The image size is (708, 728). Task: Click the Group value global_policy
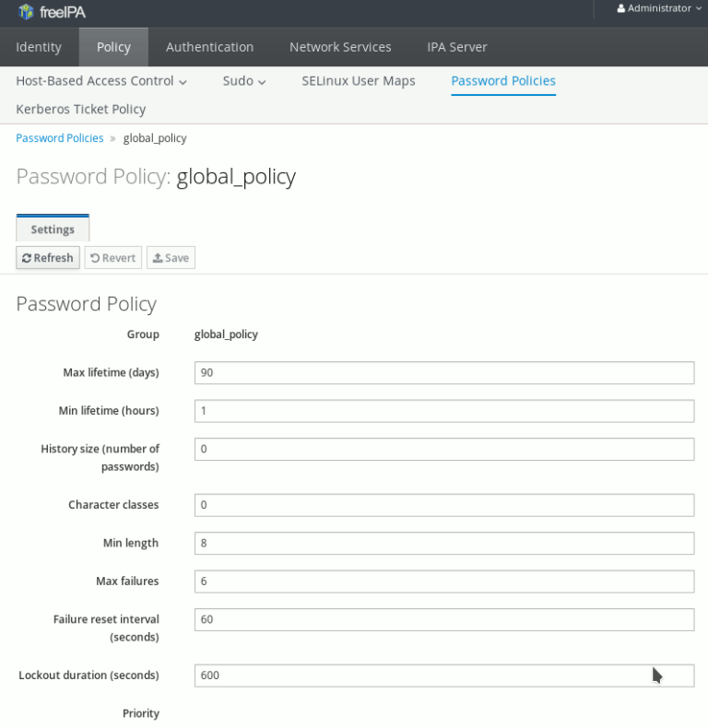(x=226, y=335)
